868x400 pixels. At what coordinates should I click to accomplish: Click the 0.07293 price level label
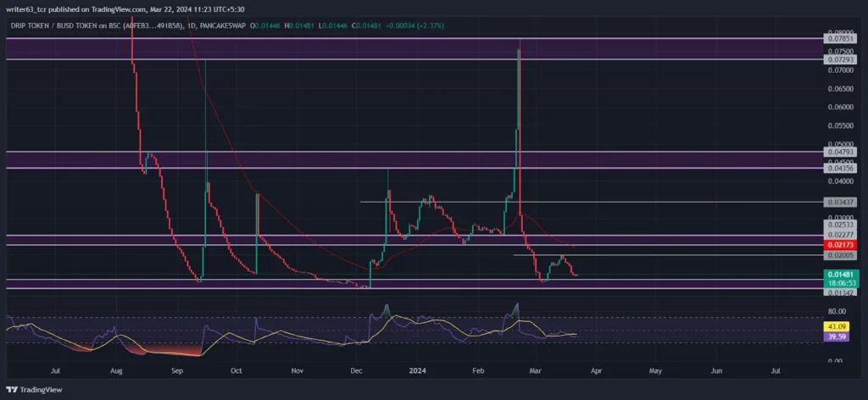pyautogui.click(x=840, y=59)
